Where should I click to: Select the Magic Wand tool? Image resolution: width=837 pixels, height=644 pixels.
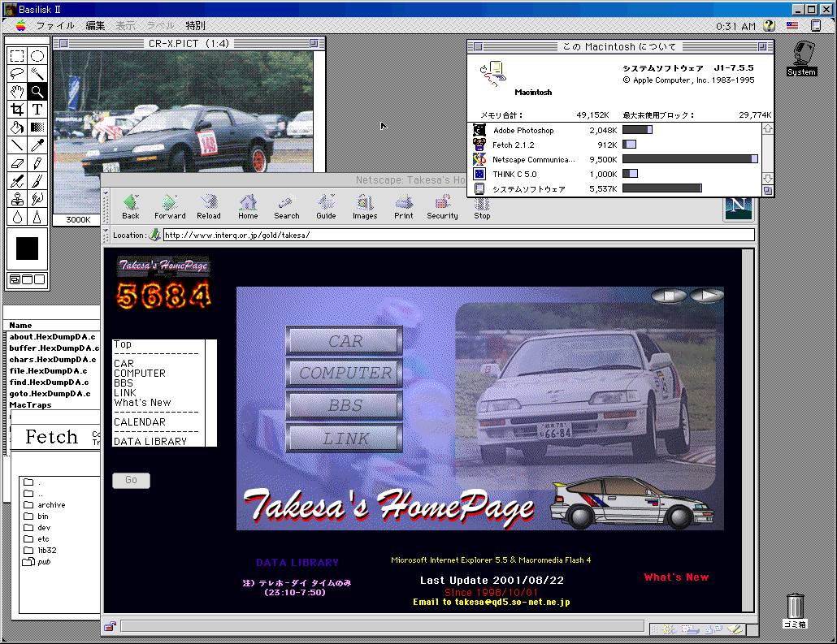[x=37, y=74]
